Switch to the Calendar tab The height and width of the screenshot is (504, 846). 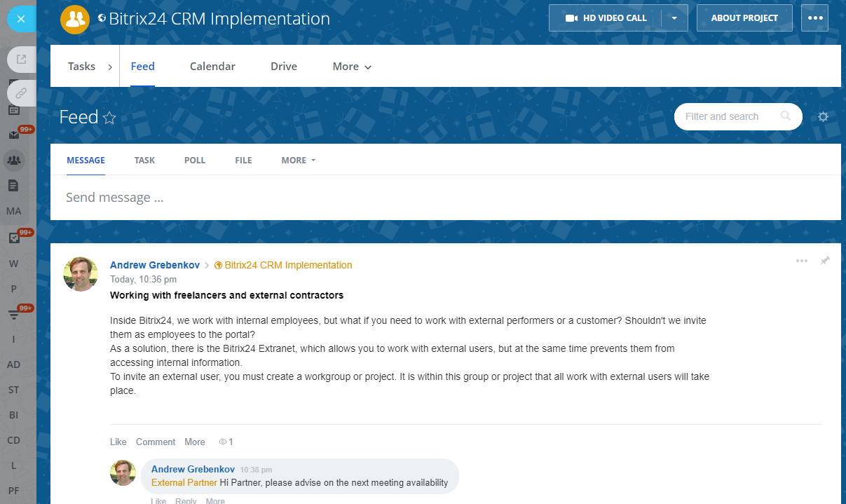[212, 67]
